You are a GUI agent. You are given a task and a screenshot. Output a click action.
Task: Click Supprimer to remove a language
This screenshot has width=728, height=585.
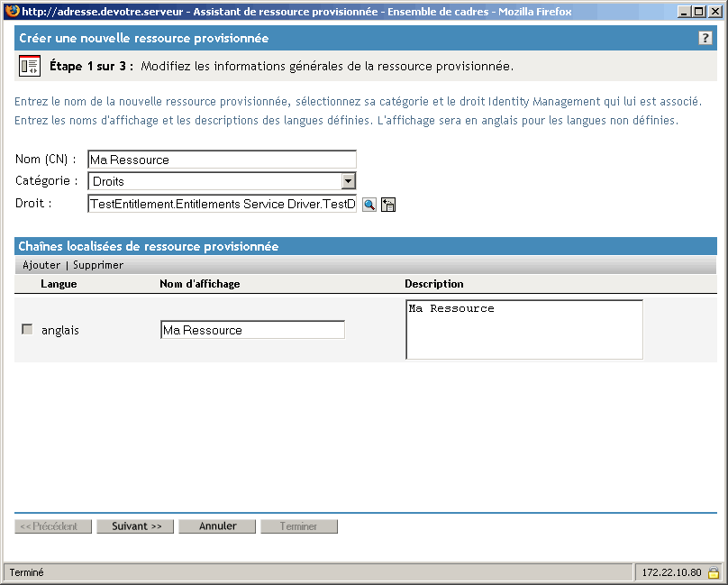pyautogui.click(x=98, y=265)
